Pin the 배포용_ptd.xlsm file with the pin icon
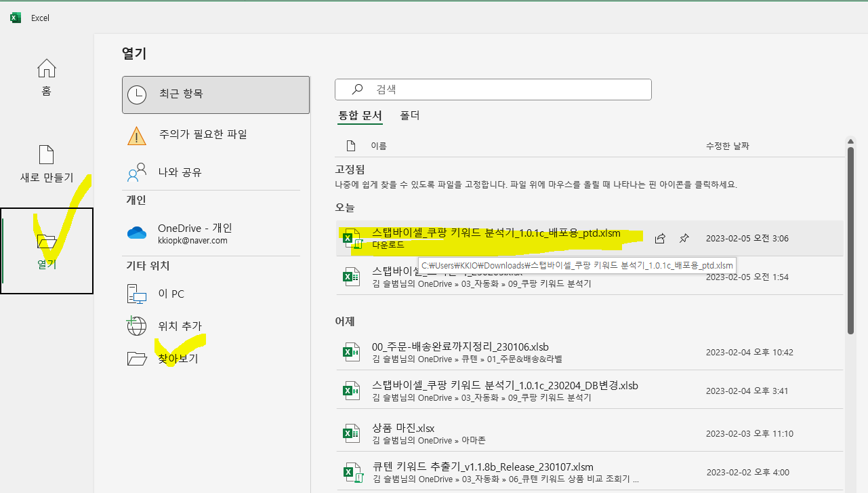Screen dimensions: 868x493 coord(684,238)
